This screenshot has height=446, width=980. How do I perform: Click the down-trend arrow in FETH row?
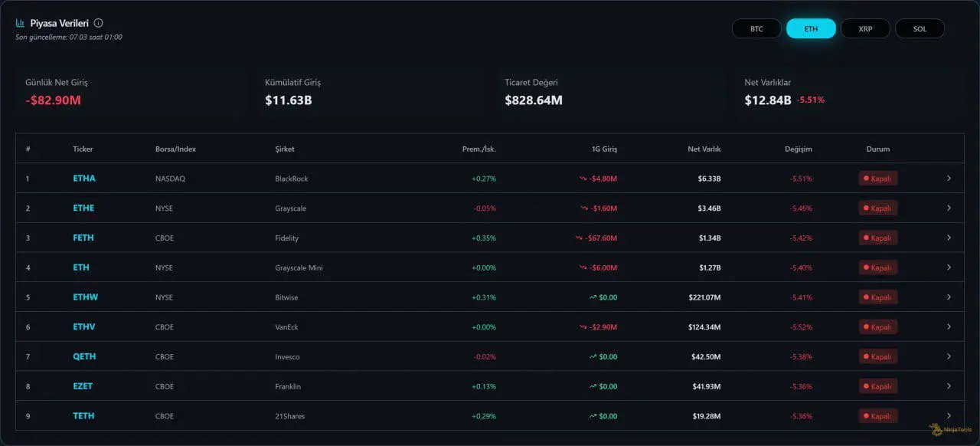(x=579, y=238)
